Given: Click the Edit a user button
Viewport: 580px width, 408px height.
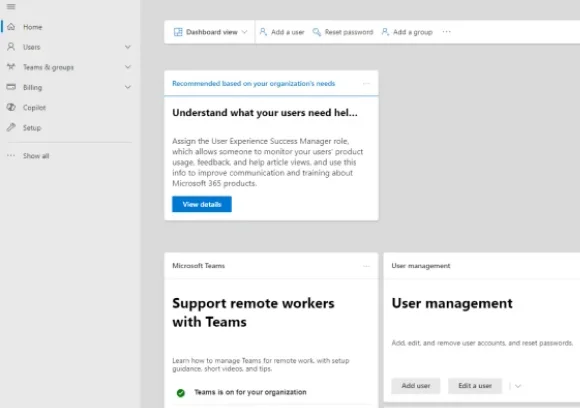Looking at the screenshot, I should (x=475, y=386).
